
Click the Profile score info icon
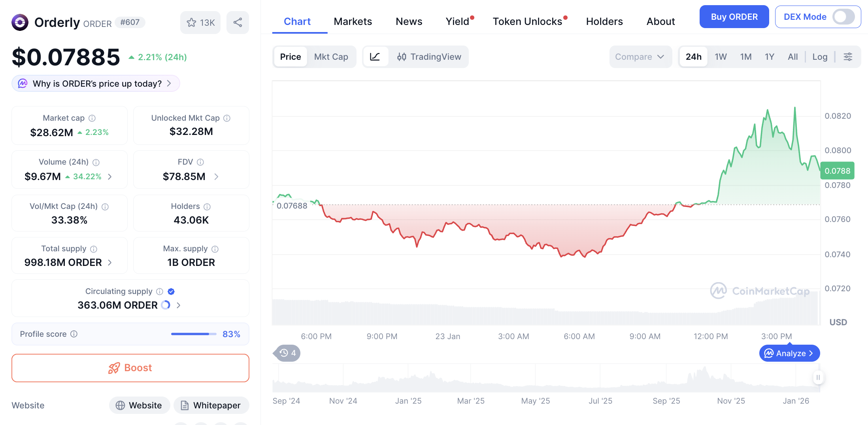(x=74, y=334)
